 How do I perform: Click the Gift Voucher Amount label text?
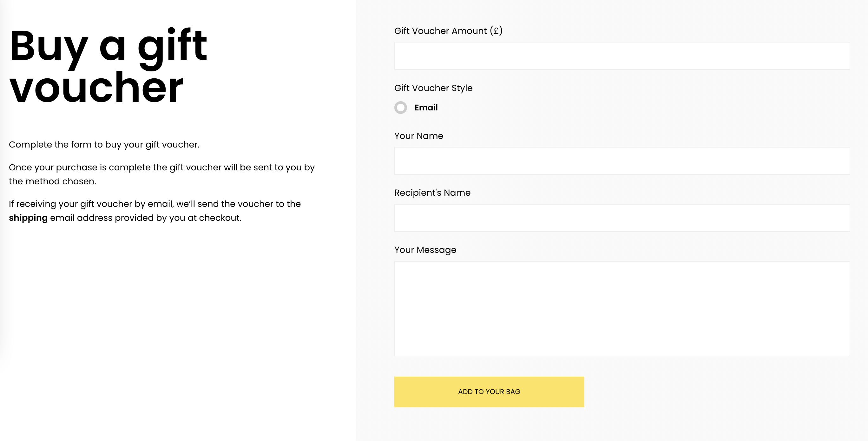point(441,31)
